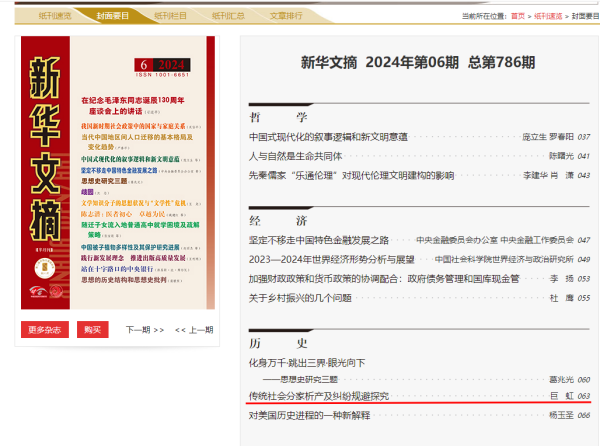
Task: Click the 哲学 section heading
Action: click(278, 117)
